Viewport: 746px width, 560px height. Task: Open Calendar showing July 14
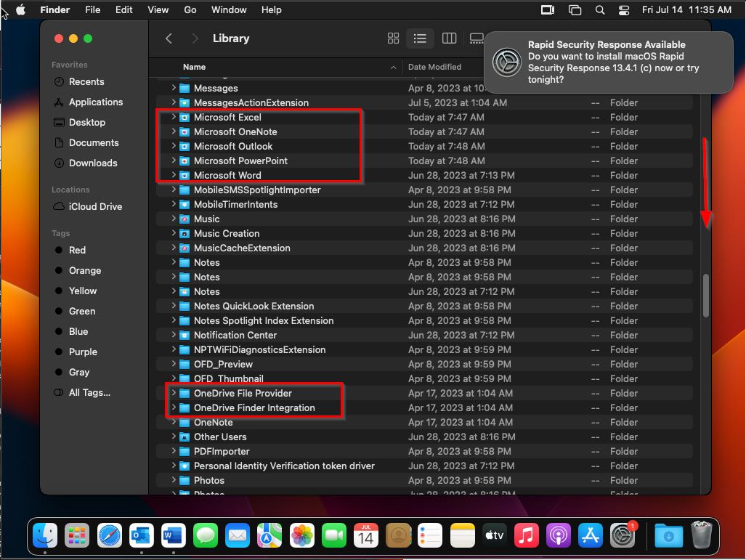coord(366,535)
